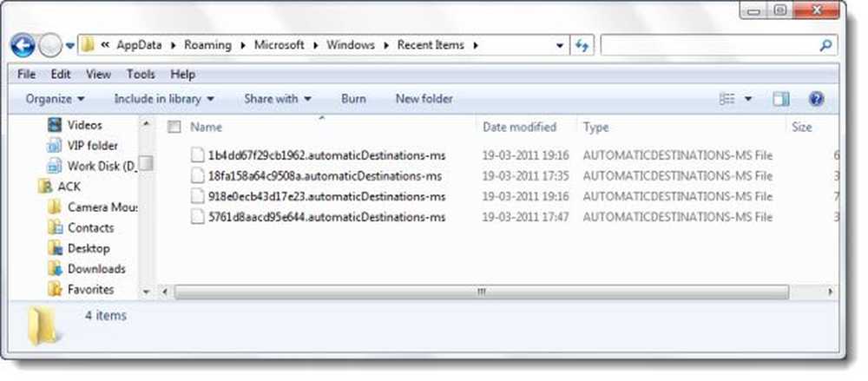Click the New folder button

[x=424, y=99]
